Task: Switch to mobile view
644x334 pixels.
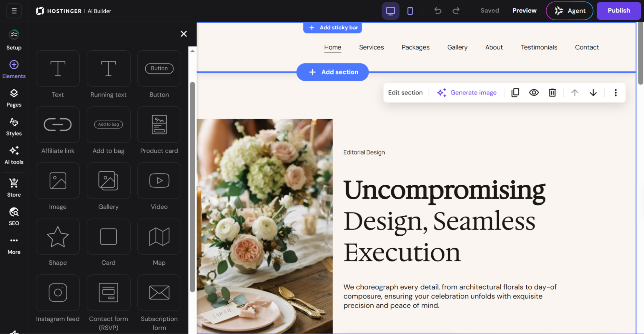Action: [x=410, y=11]
